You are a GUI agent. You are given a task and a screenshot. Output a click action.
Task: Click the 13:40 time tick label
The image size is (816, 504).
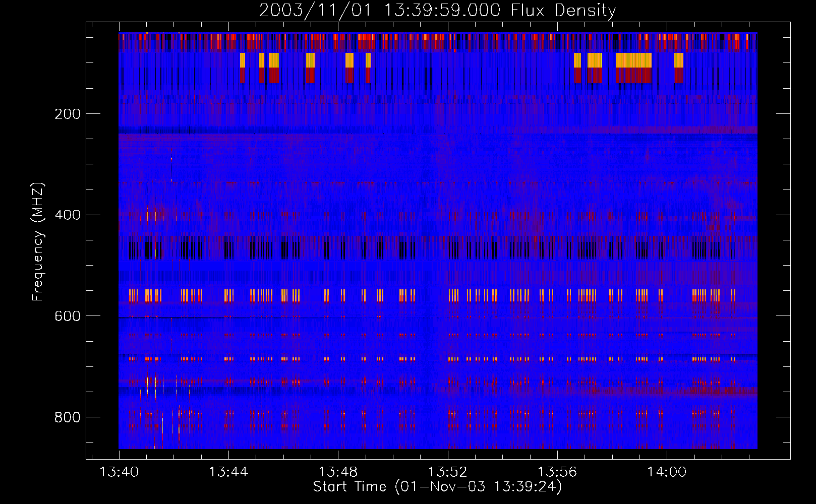[x=119, y=472]
